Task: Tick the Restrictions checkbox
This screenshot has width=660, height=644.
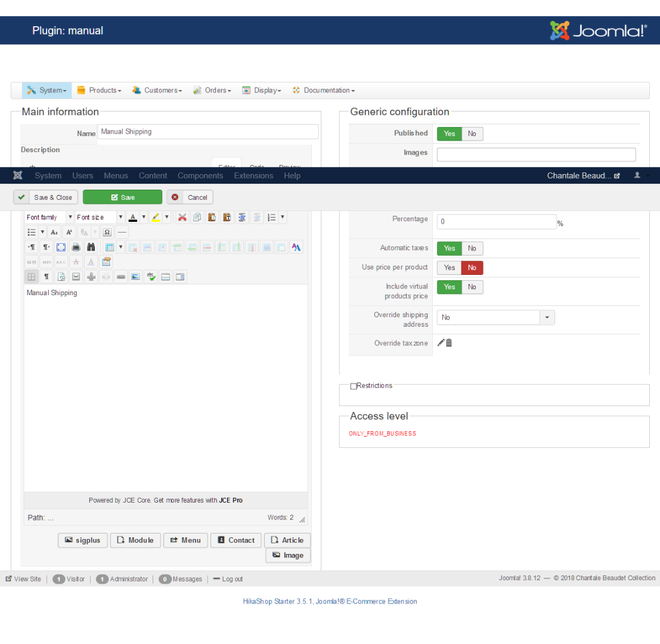Action: pos(354,386)
